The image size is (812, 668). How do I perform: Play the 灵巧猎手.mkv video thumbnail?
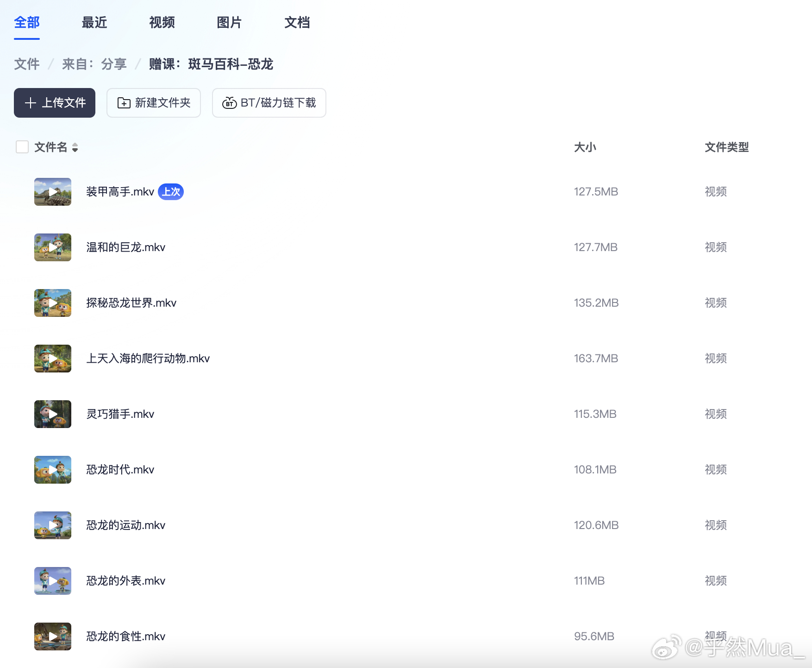[52, 414]
